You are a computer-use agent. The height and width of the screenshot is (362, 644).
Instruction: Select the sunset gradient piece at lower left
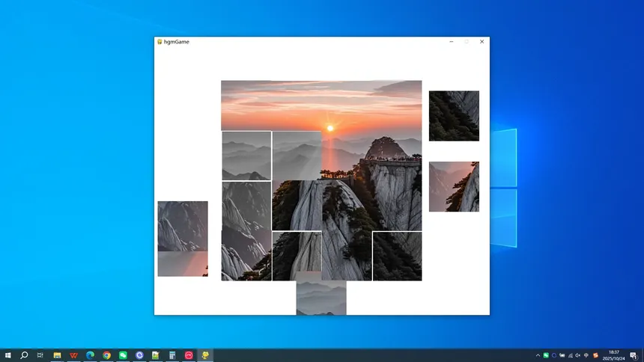click(x=182, y=264)
